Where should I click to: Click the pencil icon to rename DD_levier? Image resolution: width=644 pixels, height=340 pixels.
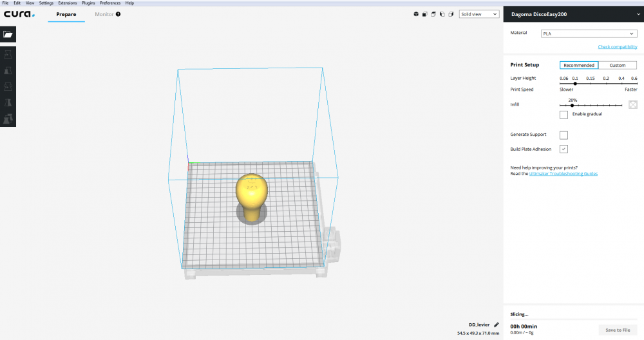(x=496, y=325)
